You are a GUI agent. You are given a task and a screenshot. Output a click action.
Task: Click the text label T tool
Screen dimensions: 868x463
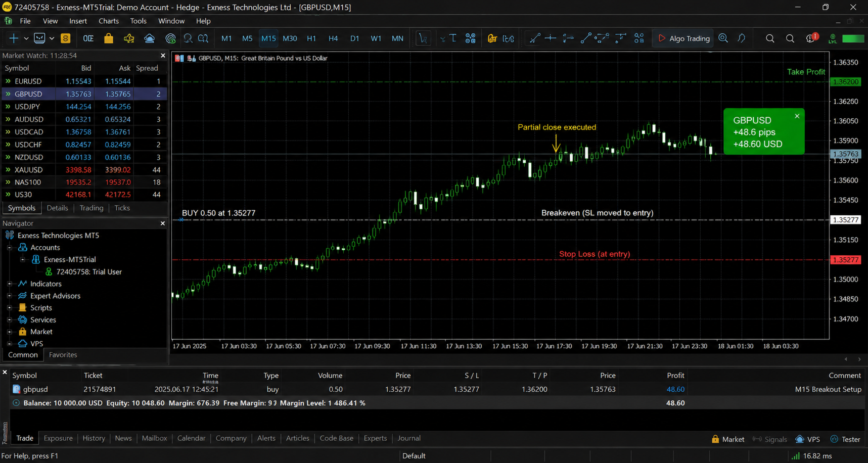click(453, 38)
